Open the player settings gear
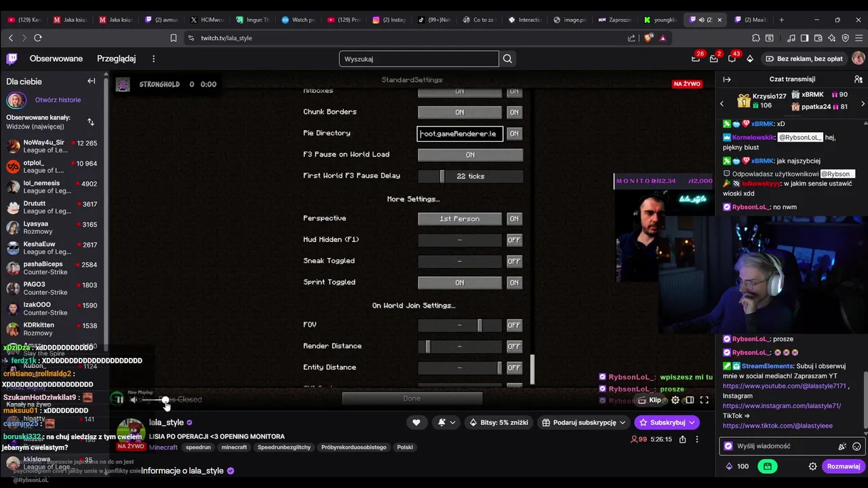Viewport: 868px width, 488px height. coord(675,400)
